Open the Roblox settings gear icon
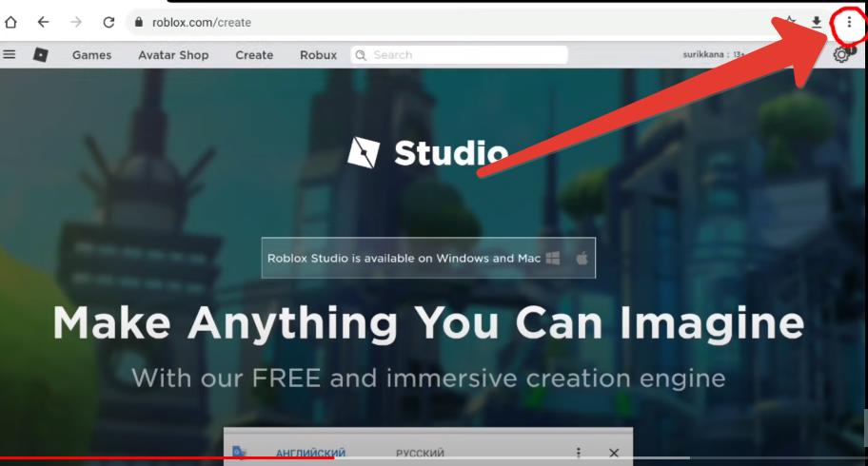The image size is (868, 466). (x=841, y=55)
